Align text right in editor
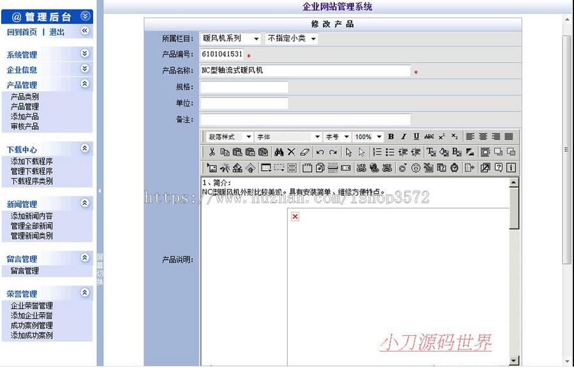Viewport: 574px width, 392px height. click(496, 136)
